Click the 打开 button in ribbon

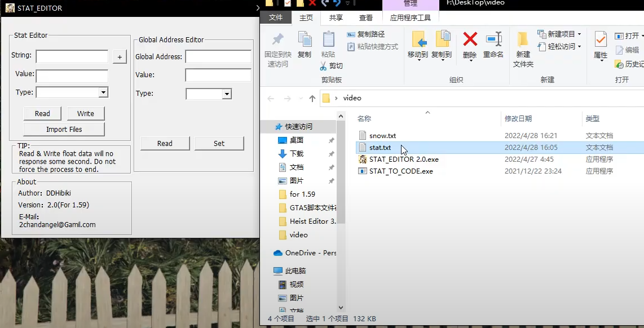[629, 36]
